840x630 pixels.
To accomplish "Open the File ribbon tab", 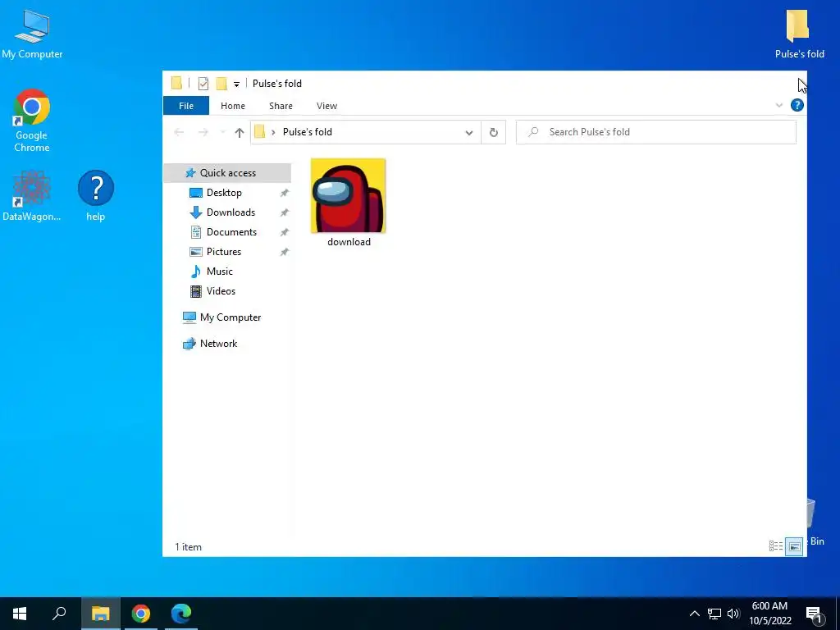I will click(x=186, y=106).
